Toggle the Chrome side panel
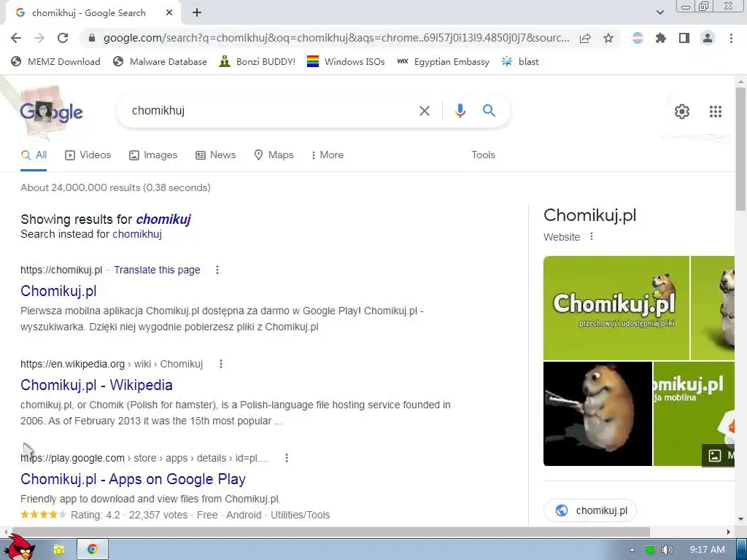The image size is (747, 560). [684, 38]
